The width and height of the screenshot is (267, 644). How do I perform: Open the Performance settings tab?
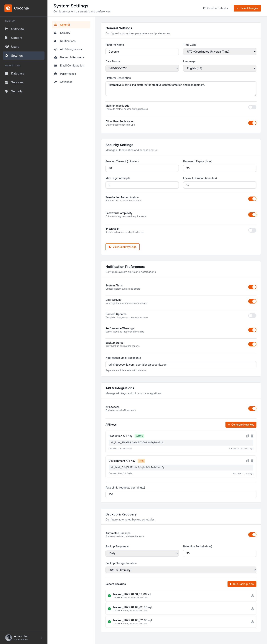pyautogui.click(x=71, y=74)
